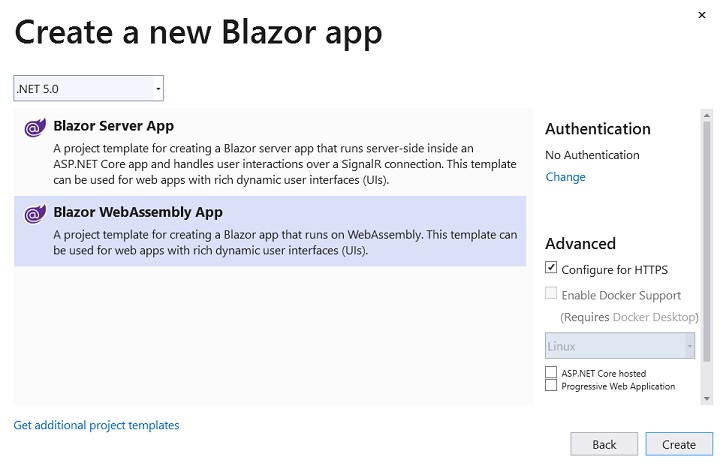Click the Docker Desktop link
This screenshot has height=466, width=723.
pyautogui.click(x=653, y=317)
